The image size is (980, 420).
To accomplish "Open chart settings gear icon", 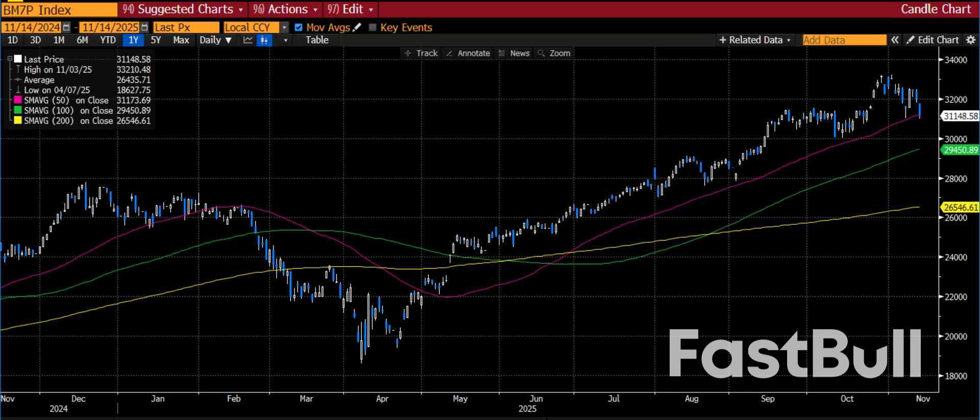I will [x=971, y=40].
